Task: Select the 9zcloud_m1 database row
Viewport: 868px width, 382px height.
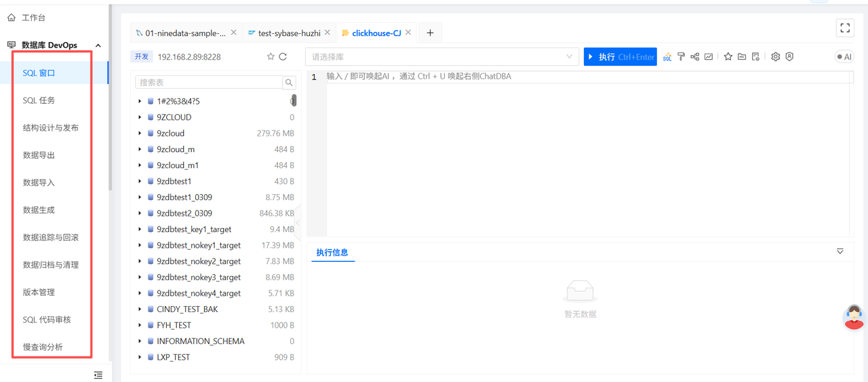Action: click(x=217, y=166)
